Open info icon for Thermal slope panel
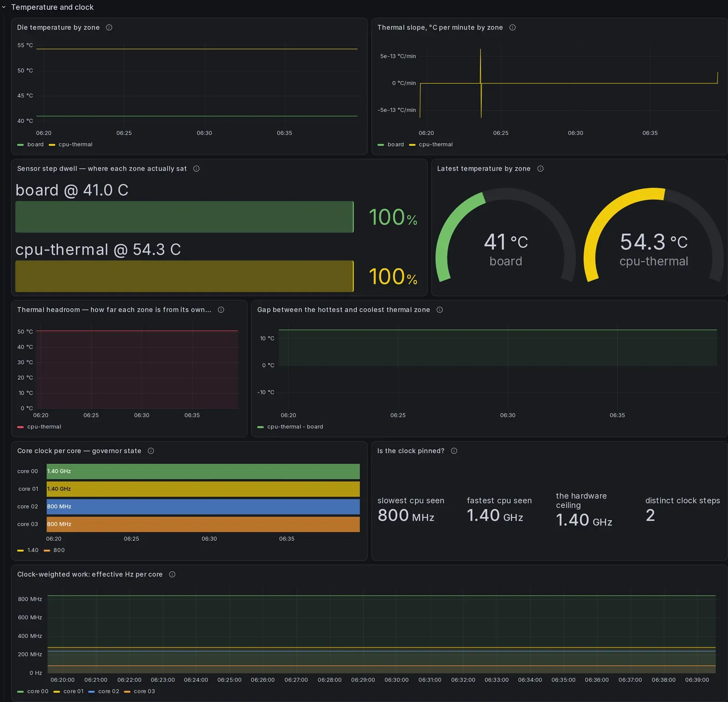The width and height of the screenshot is (728, 702). point(512,27)
